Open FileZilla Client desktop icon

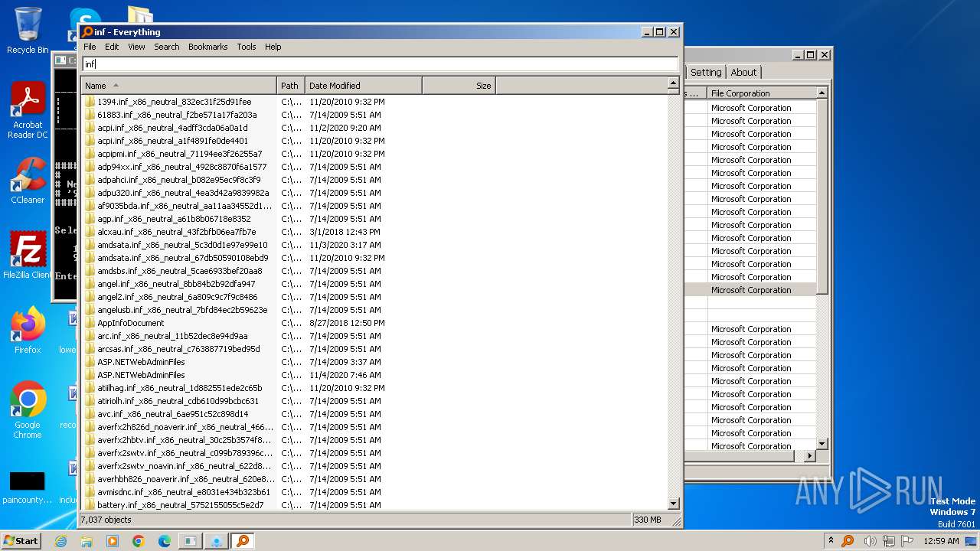(28, 255)
